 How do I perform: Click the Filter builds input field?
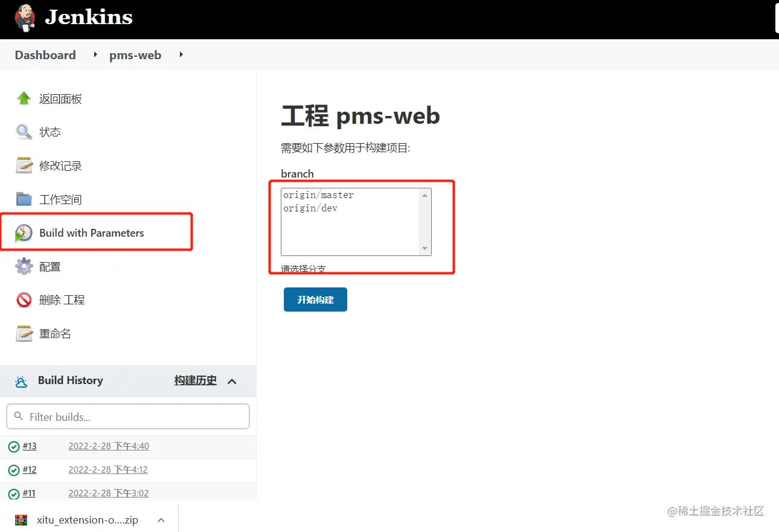[x=128, y=417]
